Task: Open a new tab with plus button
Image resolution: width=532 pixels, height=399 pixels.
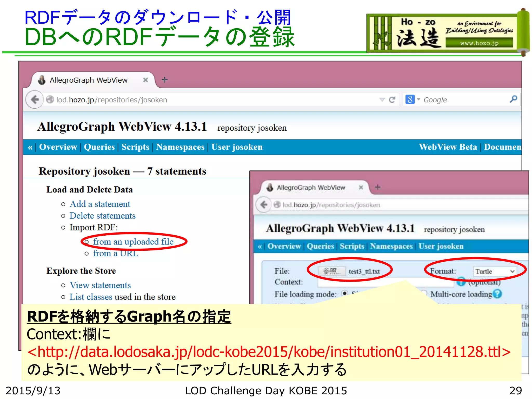Action: (165, 80)
